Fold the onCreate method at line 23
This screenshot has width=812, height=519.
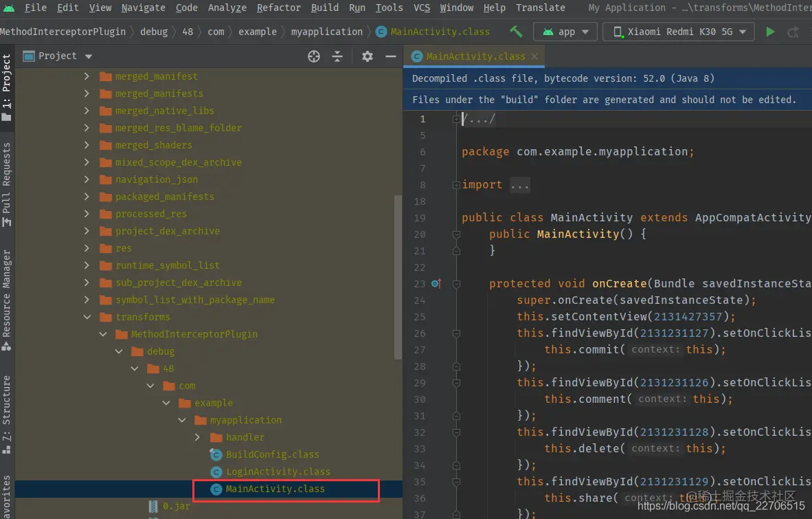pyautogui.click(x=456, y=284)
